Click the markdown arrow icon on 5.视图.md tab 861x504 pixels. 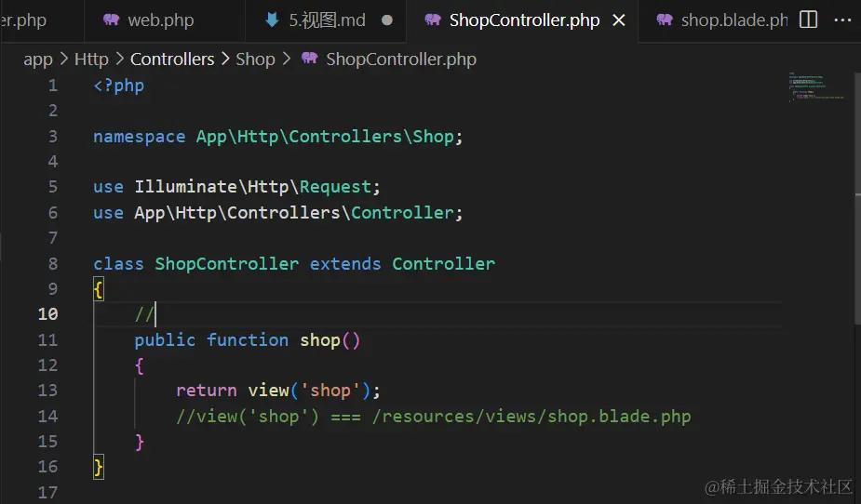(272, 20)
